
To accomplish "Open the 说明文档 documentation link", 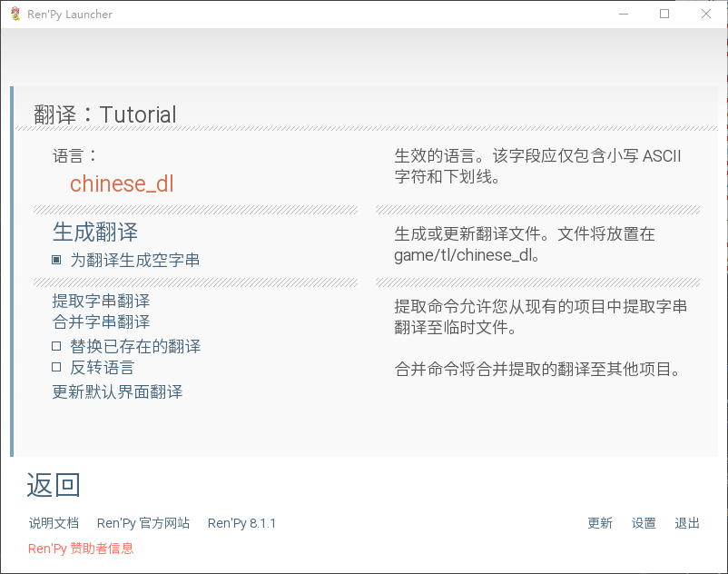I will coord(54,523).
